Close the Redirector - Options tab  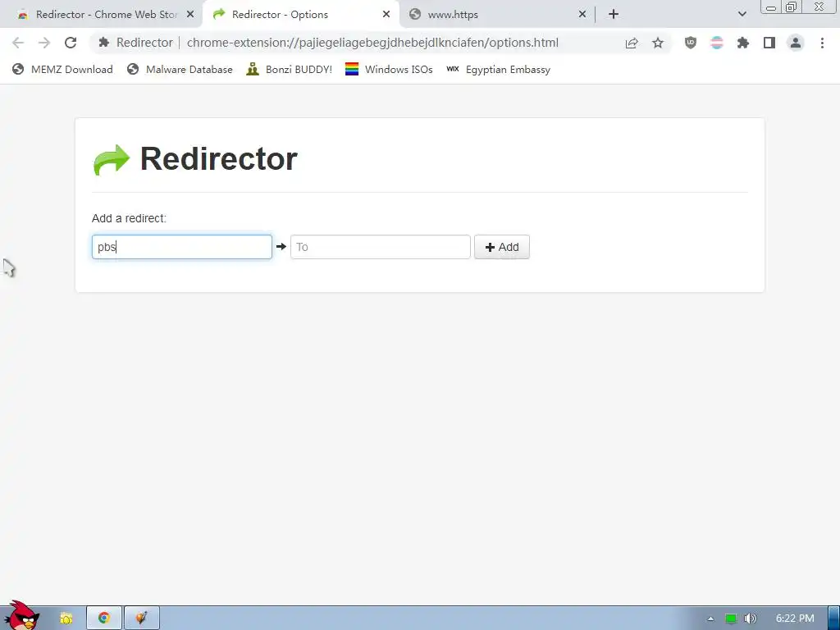(386, 15)
